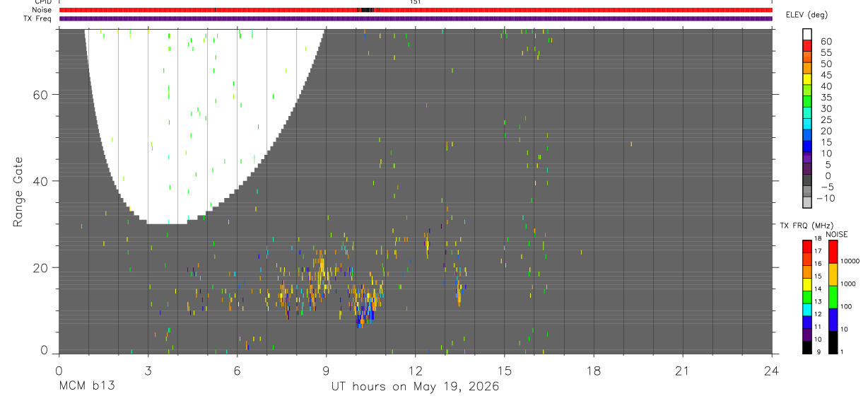Pick the white top swatch of ELEV colorbar
868x401 pixels.
click(807, 34)
